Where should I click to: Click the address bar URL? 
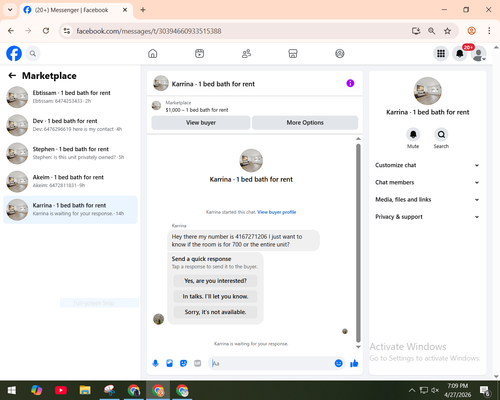(x=149, y=31)
